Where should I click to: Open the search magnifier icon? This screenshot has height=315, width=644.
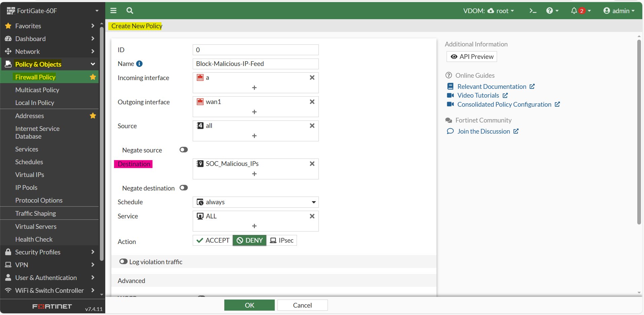(x=130, y=10)
